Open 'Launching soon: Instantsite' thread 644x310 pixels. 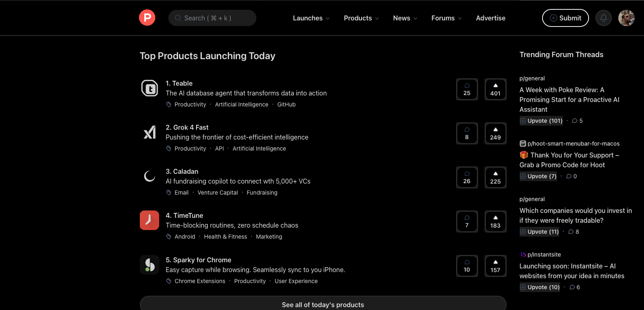point(572,271)
